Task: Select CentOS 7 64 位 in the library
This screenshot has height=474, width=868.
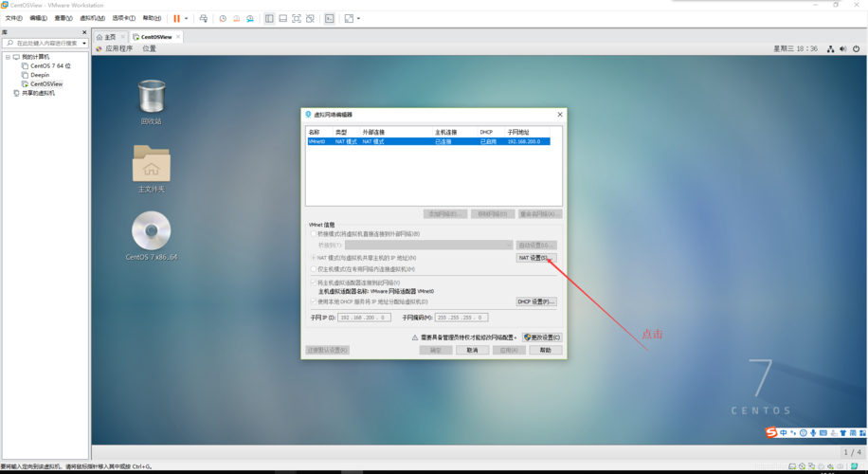Action: pyautogui.click(x=50, y=66)
